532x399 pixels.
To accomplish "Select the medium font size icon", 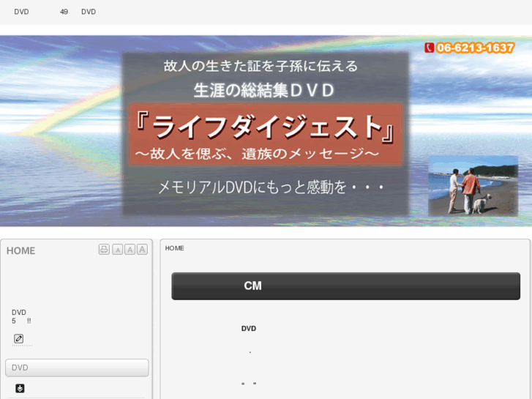I will coord(130,250).
